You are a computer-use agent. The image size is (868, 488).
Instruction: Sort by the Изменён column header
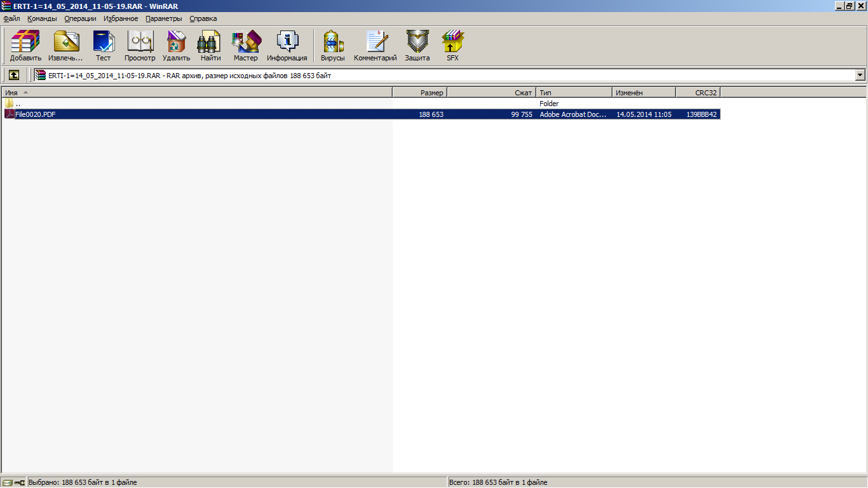point(644,93)
